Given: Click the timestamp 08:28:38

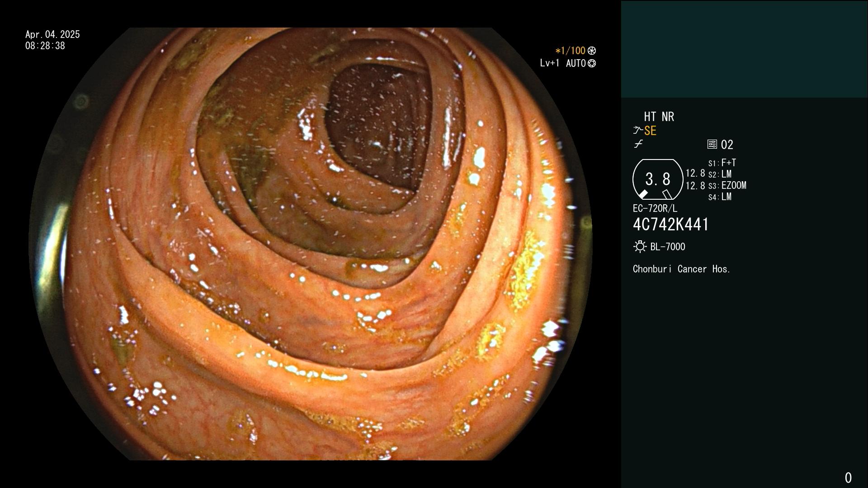Looking at the screenshot, I should click(x=45, y=46).
